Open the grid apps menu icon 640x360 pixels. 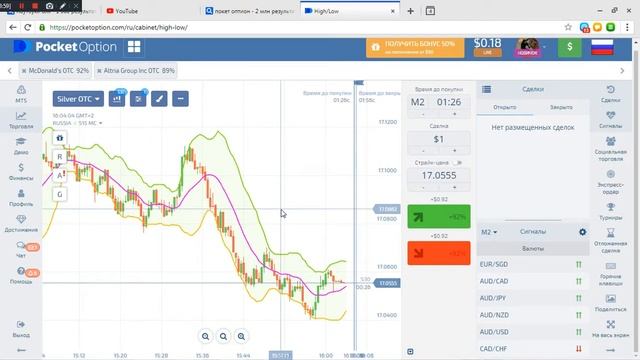click(x=134, y=47)
